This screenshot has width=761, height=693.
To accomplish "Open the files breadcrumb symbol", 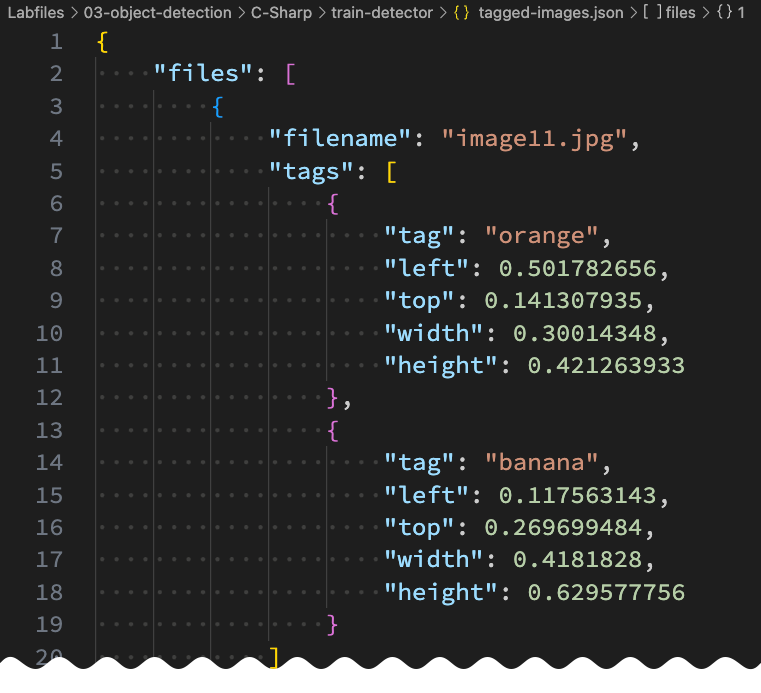I will pos(680,13).
